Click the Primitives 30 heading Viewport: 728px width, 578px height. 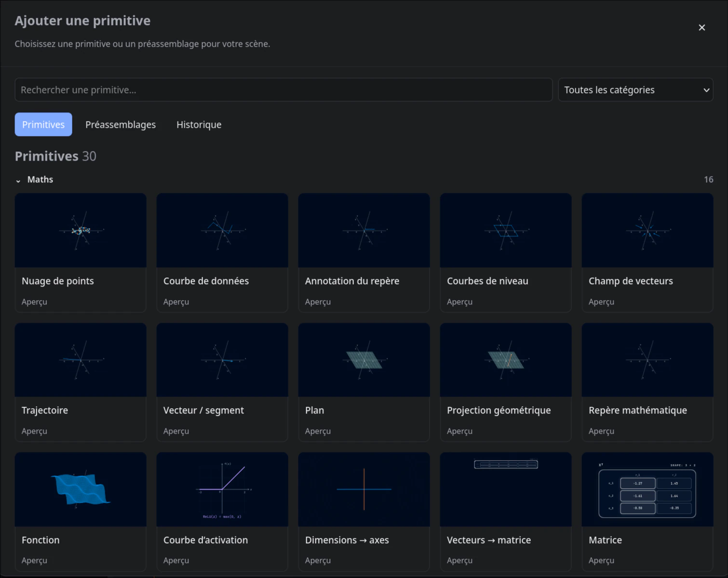coord(55,156)
